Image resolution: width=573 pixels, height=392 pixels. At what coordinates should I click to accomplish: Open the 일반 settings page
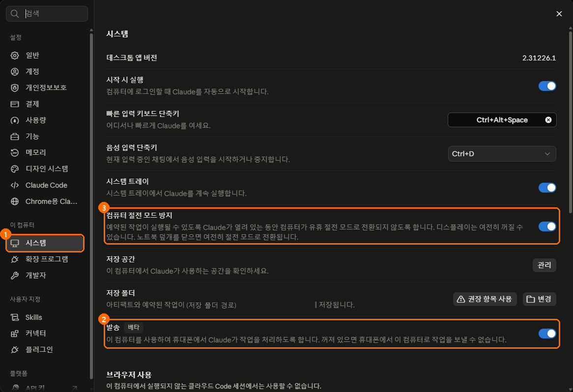[45, 55]
